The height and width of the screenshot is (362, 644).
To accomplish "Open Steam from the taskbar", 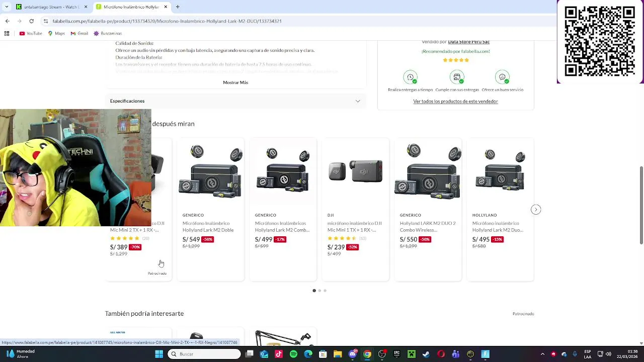I will pyautogui.click(x=426, y=354).
